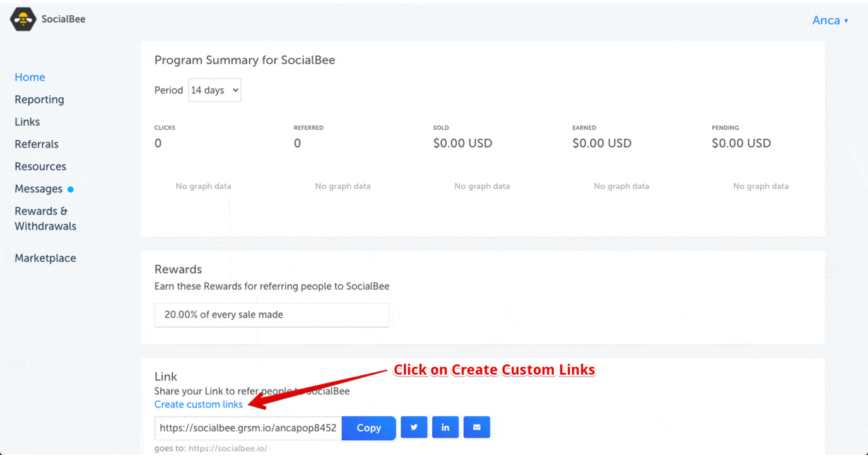
Task: Click the 20.00% of every sale reward box
Action: pyautogui.click(x=271, y=315)
